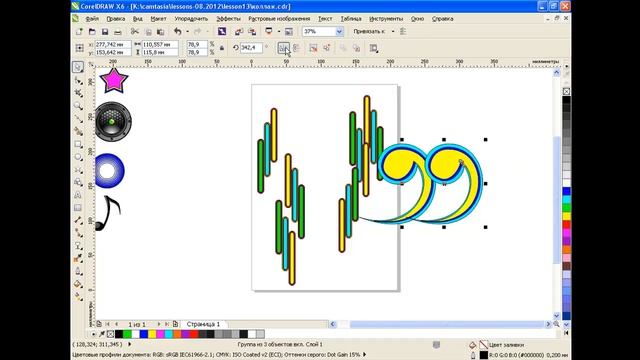Viewport: 640px width, 360px height.
Task: Click the black music note object
Action: tap(108, 213)
